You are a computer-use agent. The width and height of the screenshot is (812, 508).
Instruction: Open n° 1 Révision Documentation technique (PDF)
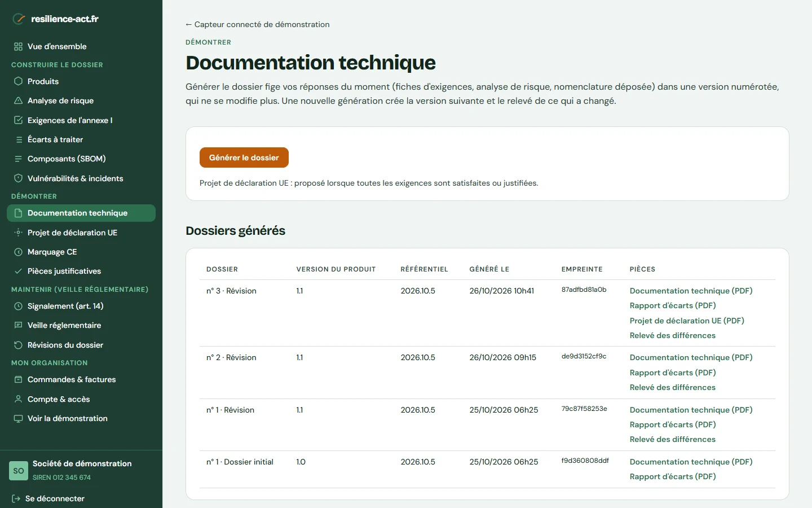click(x=691, y=410)
